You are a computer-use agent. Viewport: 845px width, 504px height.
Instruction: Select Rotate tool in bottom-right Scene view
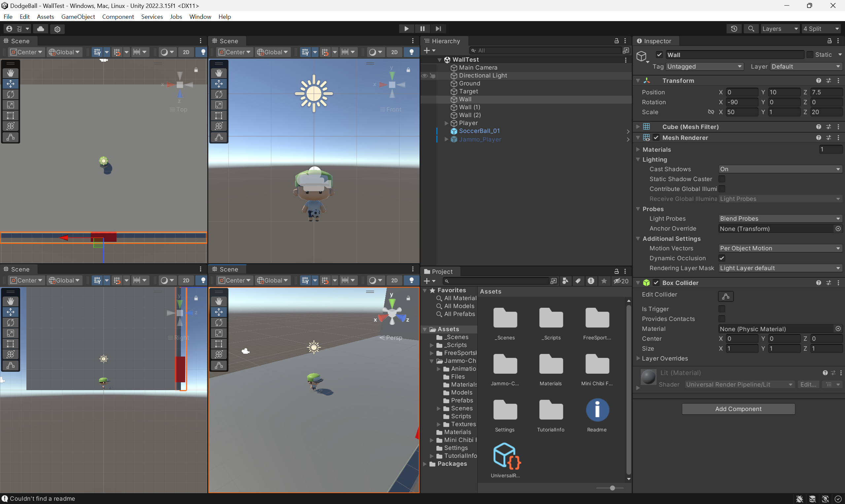(219, 322)
